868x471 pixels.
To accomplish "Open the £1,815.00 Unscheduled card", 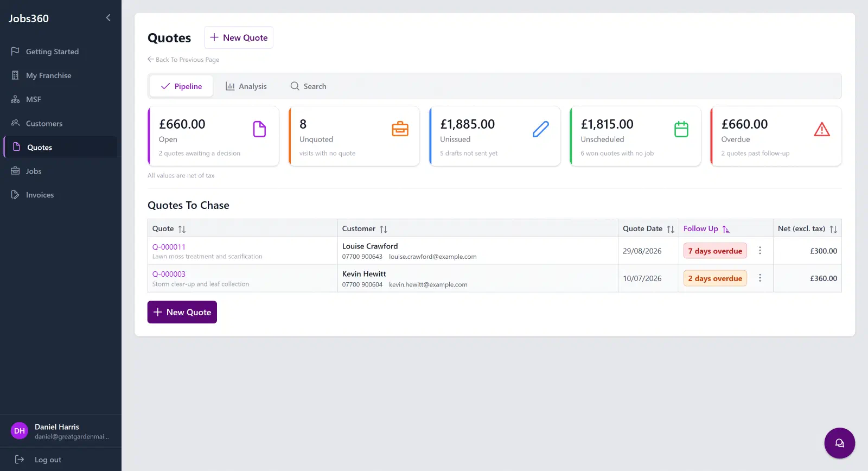I will pyautogui.click(x=635, y=136).
